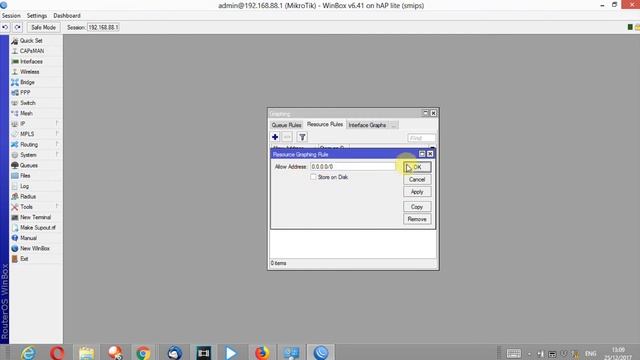Open the Dashboard menu

pos(67,16)
